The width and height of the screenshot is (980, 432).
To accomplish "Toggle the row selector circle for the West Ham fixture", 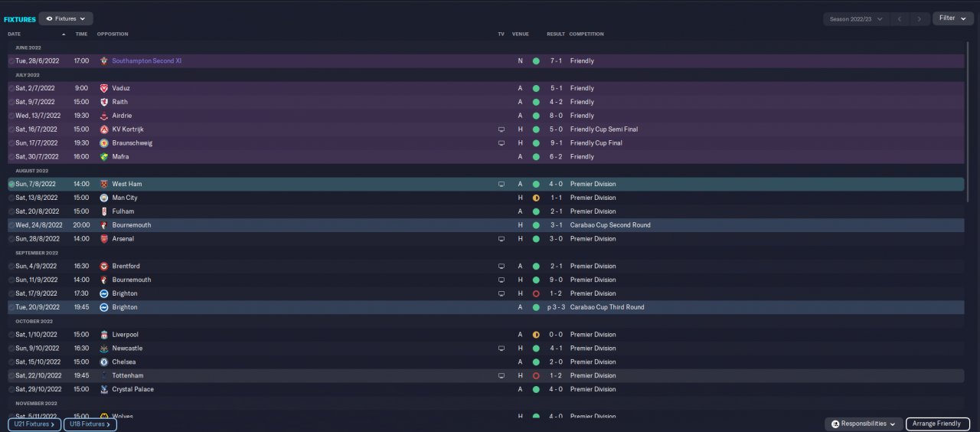I will coord(11,184).
